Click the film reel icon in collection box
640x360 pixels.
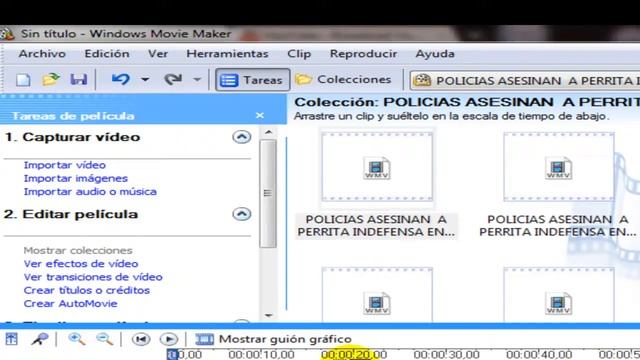coord(422,80)
